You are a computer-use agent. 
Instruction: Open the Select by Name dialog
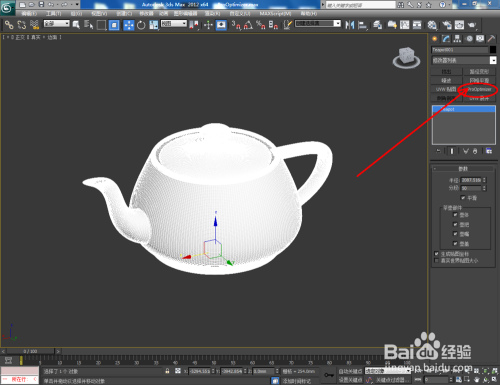[88, 25]
